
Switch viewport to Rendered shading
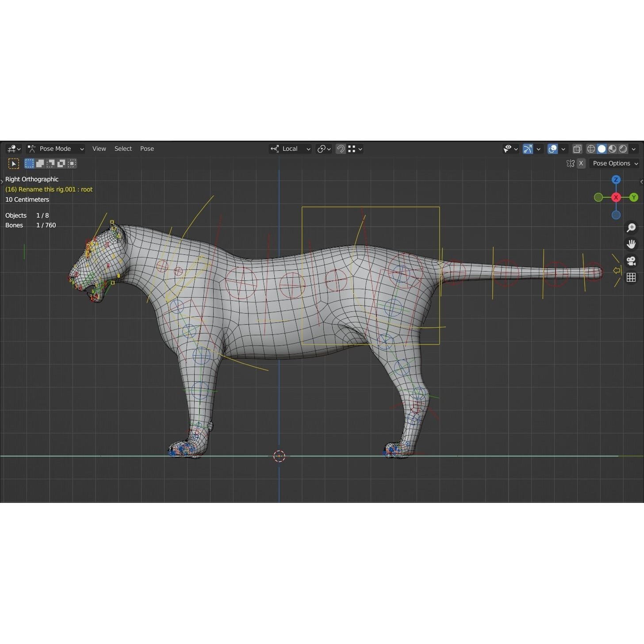coord(623,149)
